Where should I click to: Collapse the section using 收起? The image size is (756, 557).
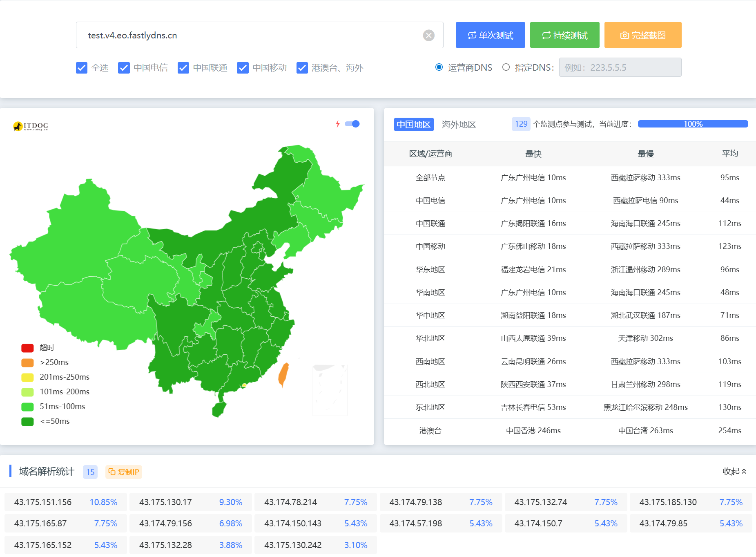[734, 472]
